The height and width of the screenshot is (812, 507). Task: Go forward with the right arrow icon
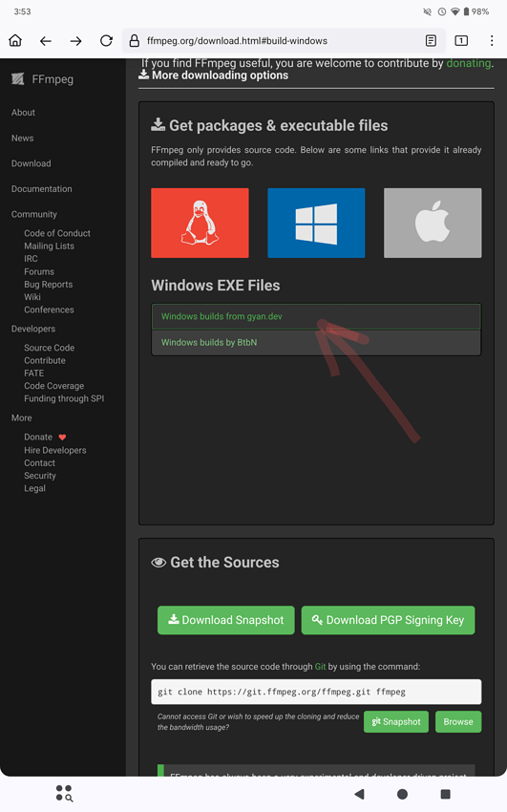click(x=76, y=40)
